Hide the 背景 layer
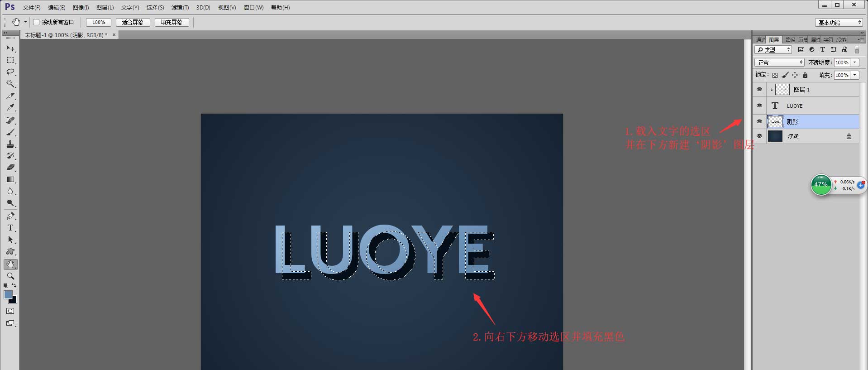This screenshot has width=868, height=370. coord(759,136)
